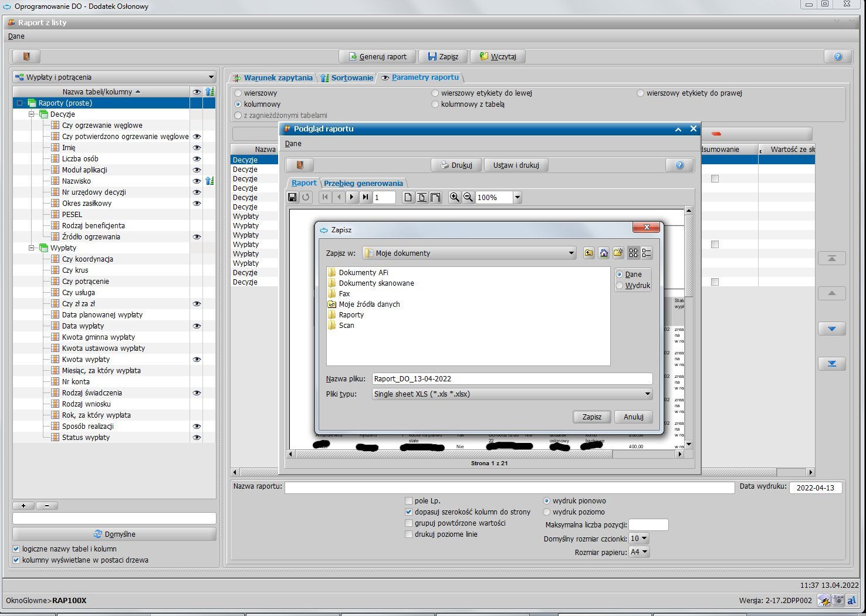866x616 pixels.
Task: Move selected row up one position
Action: 832,293
